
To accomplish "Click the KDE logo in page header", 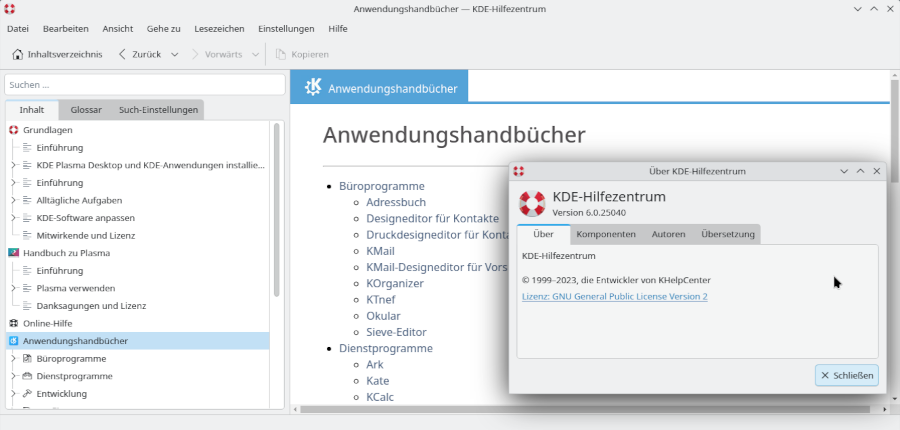I will [313, 87].
